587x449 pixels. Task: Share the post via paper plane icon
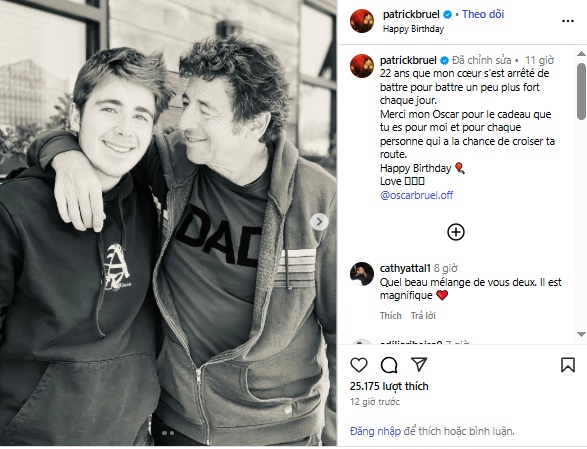pos(419,364)
